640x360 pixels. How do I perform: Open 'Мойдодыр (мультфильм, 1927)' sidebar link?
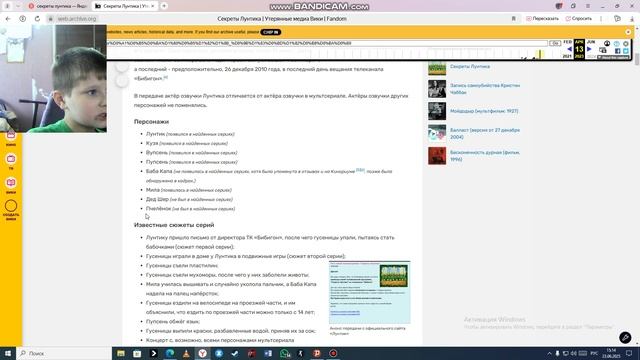(x=484, y=111)
